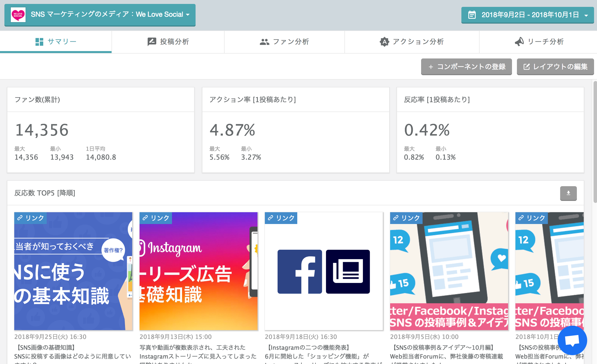Open the Instagram ストーリーズ広告 post thumbnail
The image size is (597, 364).
click(x=199, y=271)
